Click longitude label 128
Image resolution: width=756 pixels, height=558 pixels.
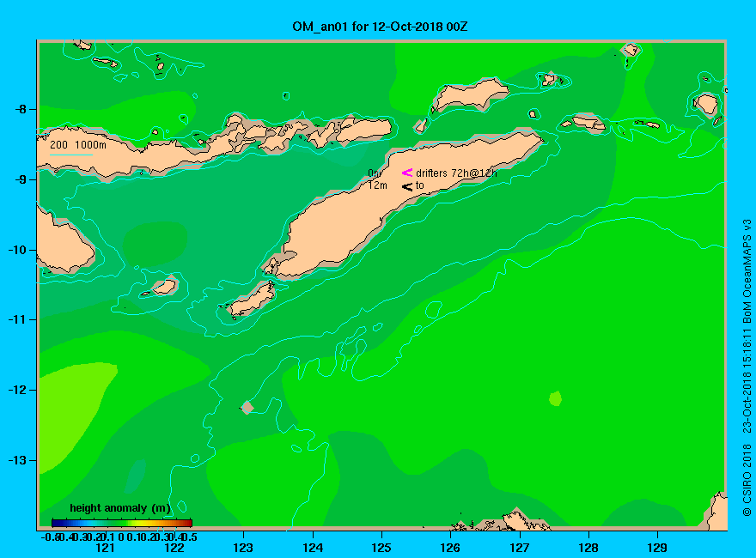588,548
